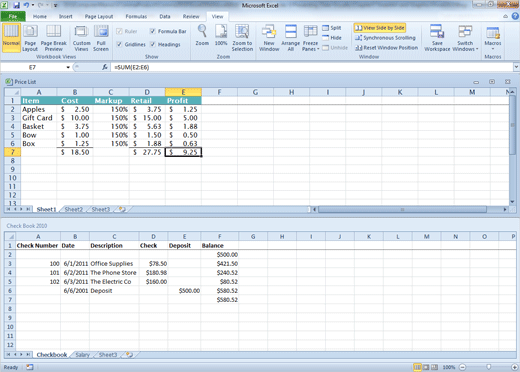Switch to Page Layout view
520x372 pixels.
click(x=30, y=38)
